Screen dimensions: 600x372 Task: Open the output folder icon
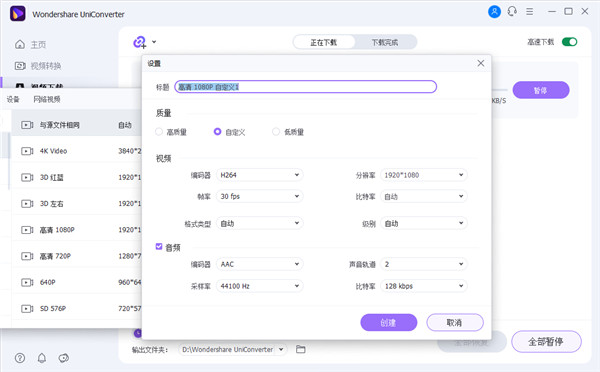pos(301,349)
